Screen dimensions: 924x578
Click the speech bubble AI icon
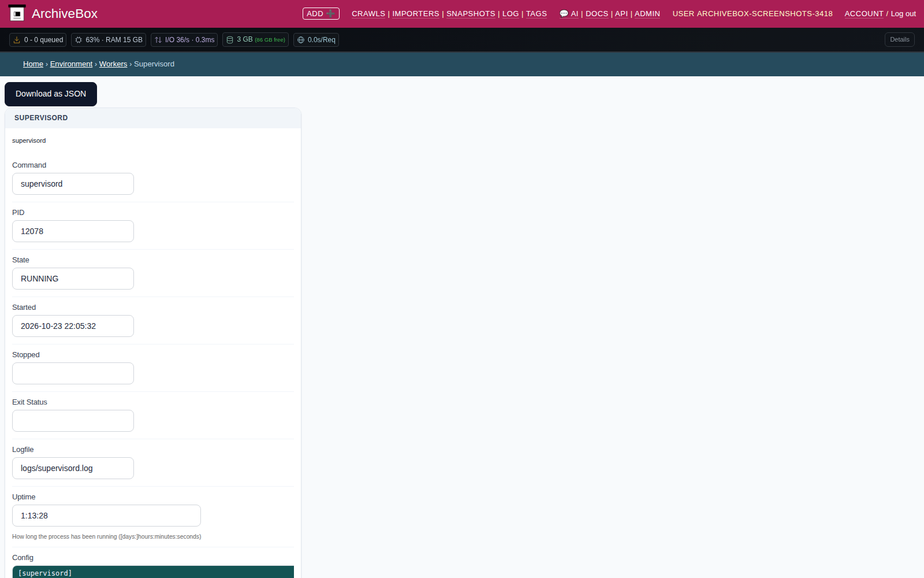pyautogui.click(x=564, y=14)
